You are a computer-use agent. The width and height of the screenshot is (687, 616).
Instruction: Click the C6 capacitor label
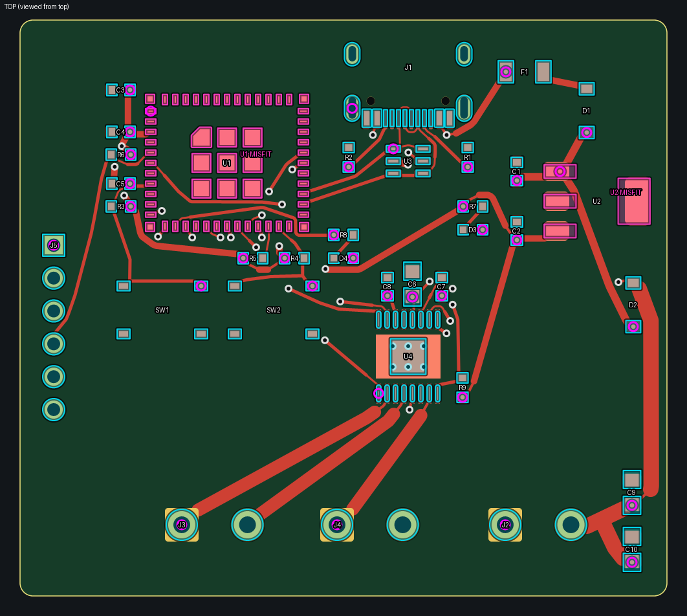tap(412, 284)
